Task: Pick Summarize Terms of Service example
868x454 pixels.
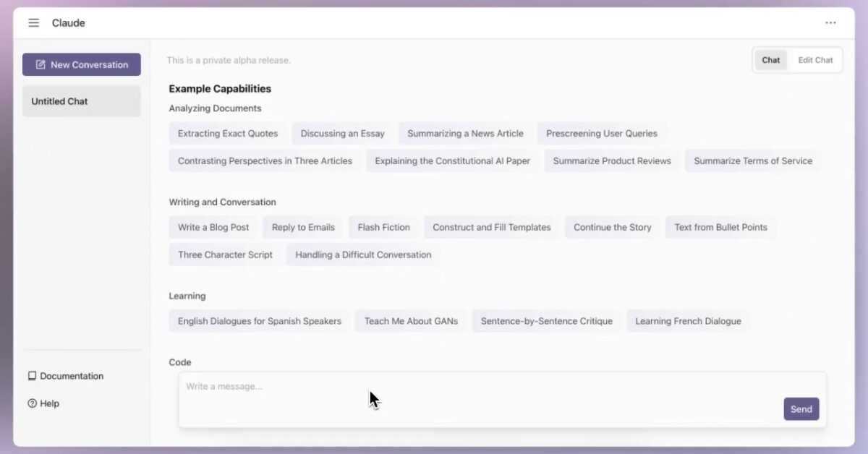Action: 753,160
